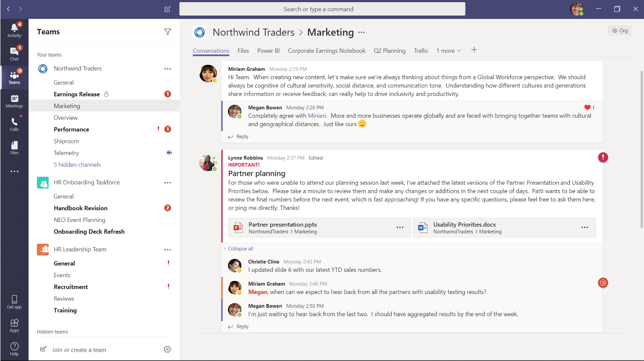Open the Trello tab
The width and height of the screenshot is (644, 361).
point(421,51)
